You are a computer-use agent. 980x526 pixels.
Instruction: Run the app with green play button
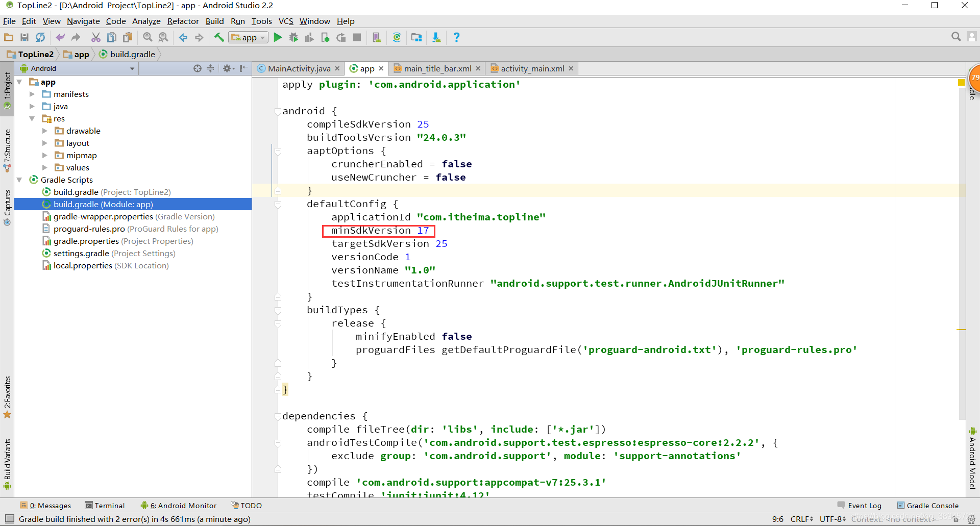pyautogui.click(x=278, y=37)
